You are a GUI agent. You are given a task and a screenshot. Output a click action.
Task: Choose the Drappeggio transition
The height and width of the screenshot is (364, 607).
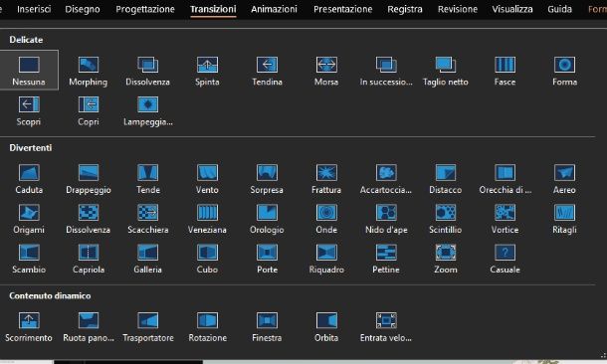89,178
